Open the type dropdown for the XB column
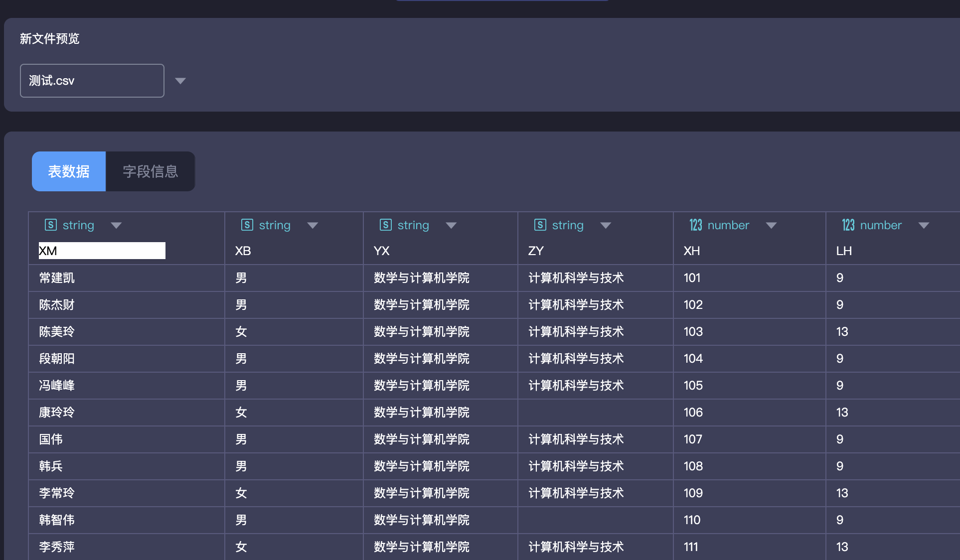The height and width of the screenshot is (560, 960). [x=313, y=226]
